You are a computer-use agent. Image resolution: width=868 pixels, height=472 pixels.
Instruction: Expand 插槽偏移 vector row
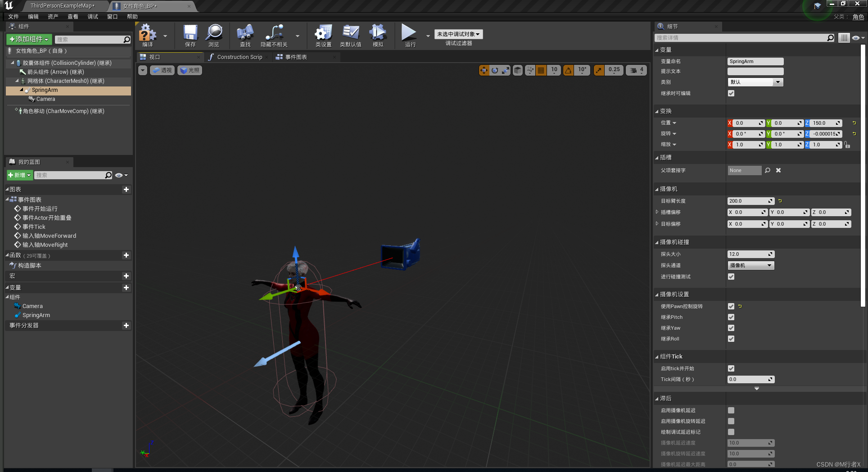tap(657, 212)
